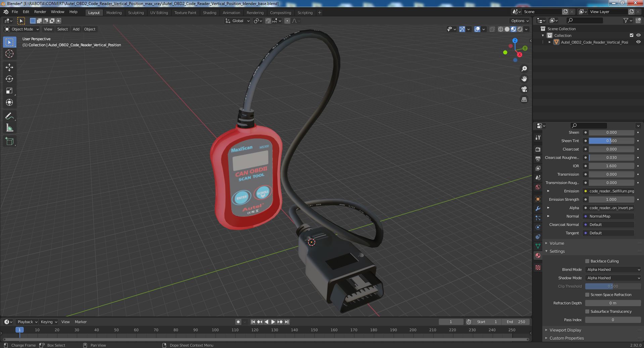Open Keying timeline settings
644x348 pixels.
pos(49,322)
